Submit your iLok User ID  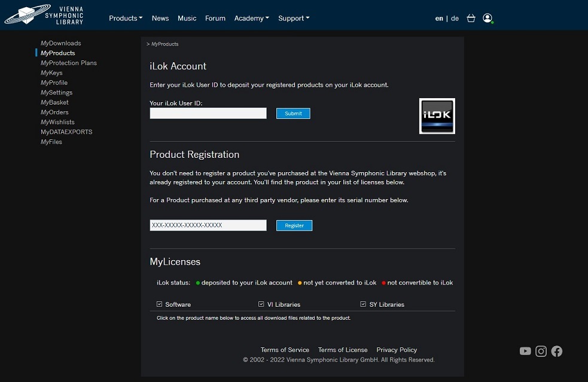tap(293, 113)
